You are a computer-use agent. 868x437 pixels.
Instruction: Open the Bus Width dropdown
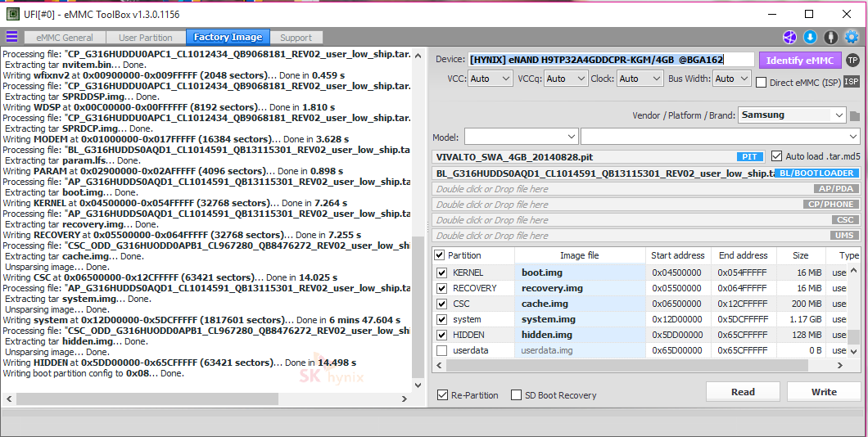(x=731, y=79)
